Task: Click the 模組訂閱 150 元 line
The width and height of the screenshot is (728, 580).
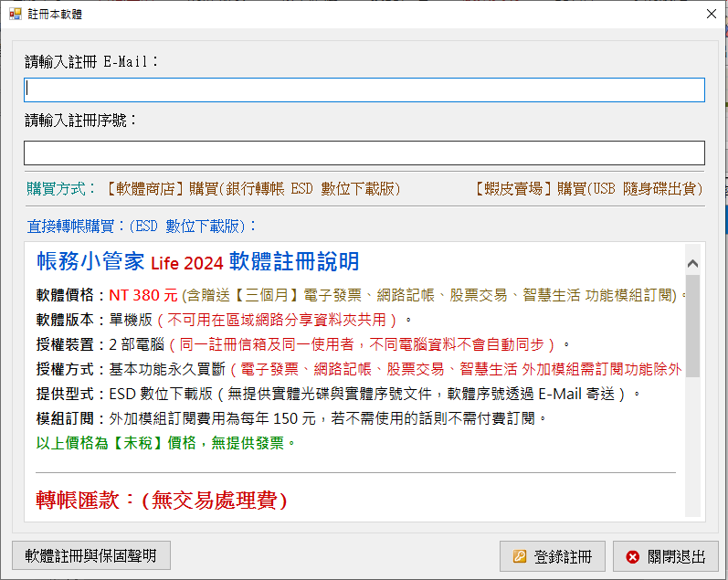Action: point(291,418)
